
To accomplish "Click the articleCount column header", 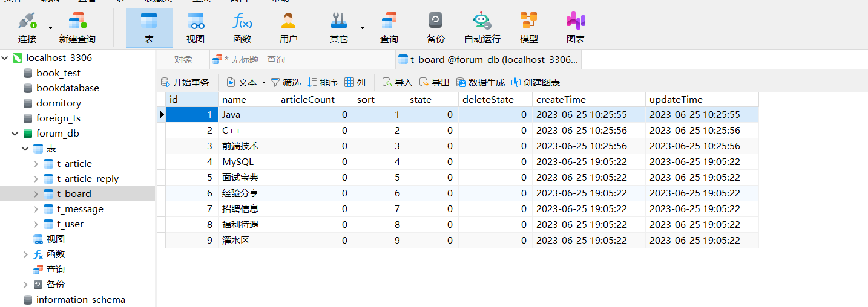I will [315, 99].
